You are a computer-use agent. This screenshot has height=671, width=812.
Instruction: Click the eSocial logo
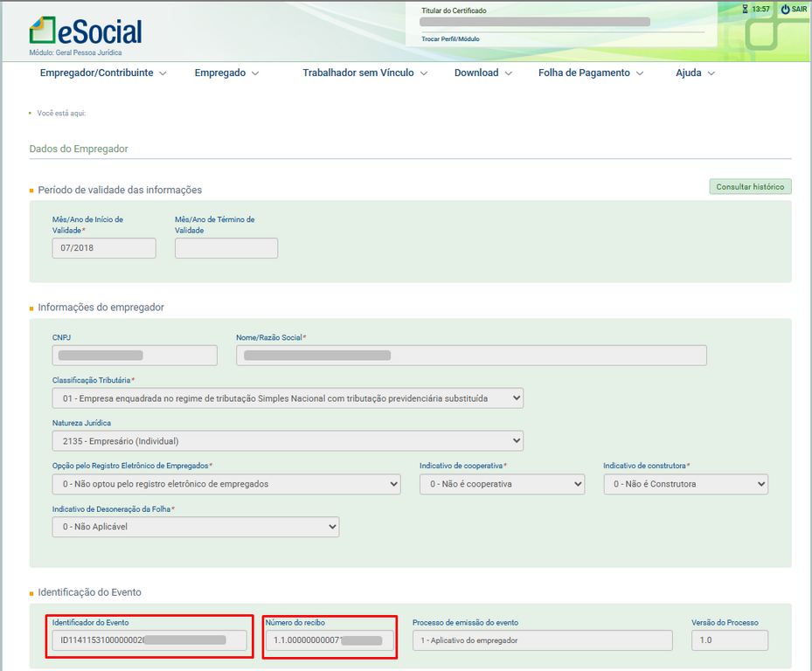coord(86,31)
